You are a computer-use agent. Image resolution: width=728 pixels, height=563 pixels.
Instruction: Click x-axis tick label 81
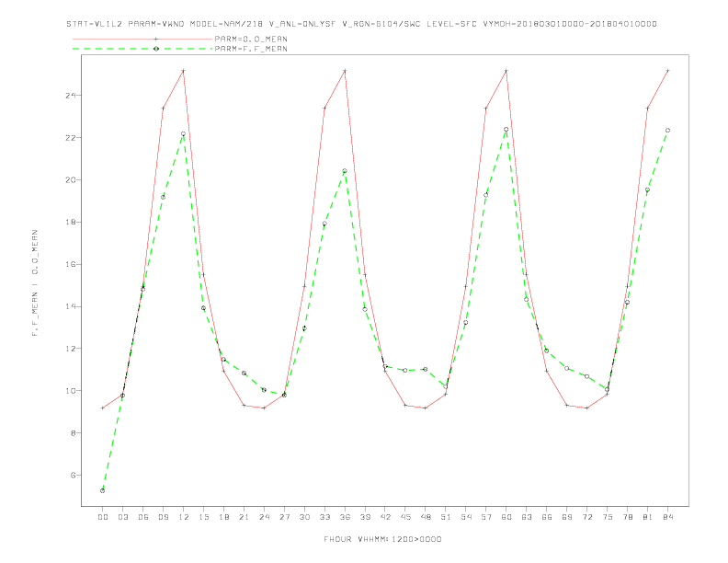coord(648,517)
